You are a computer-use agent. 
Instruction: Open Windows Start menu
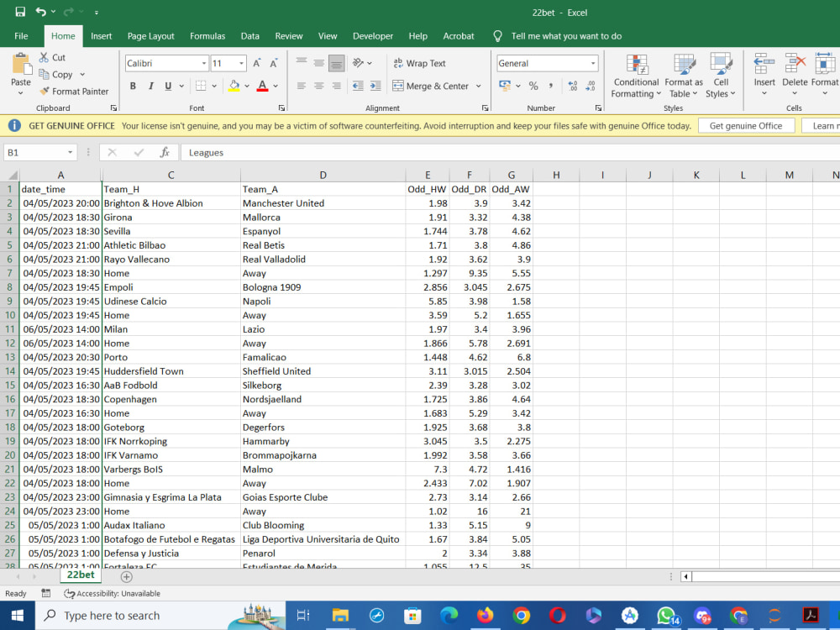[17, 616]
